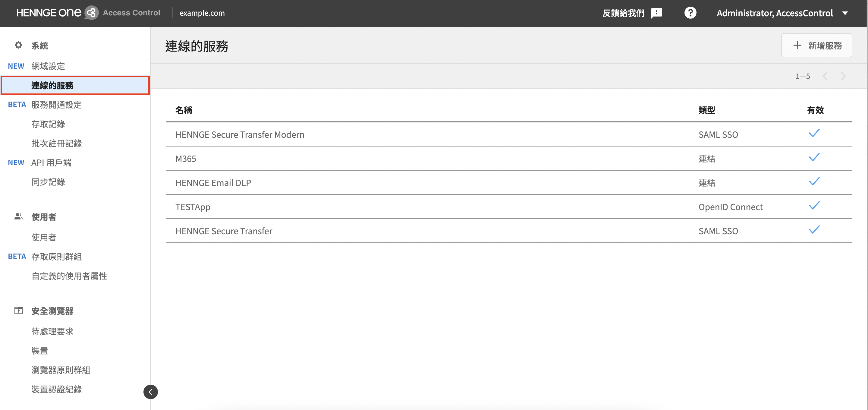Open the M365 service row
868x410 pixels.
coord(508,159)
